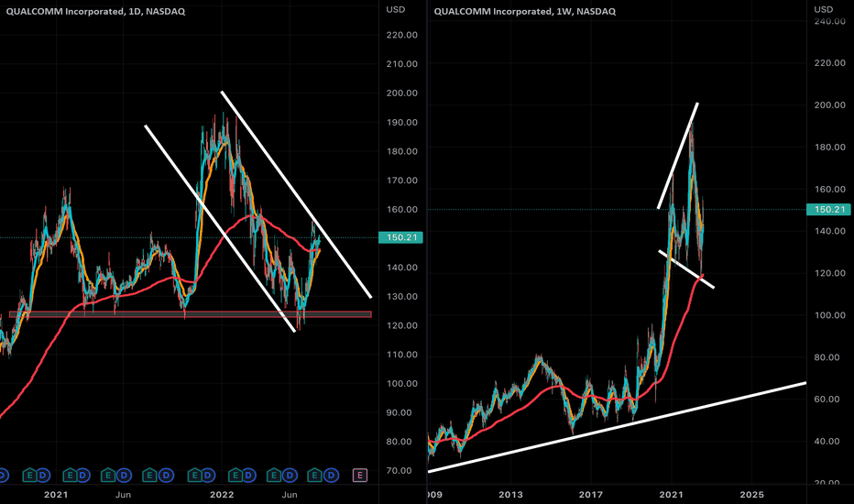Click the second green earnings marker from left

click(70, 476)
